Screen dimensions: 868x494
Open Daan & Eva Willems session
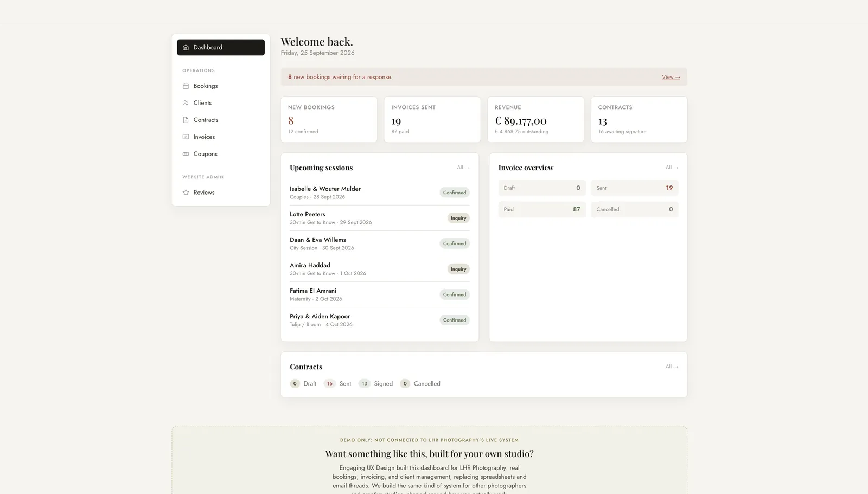tap(380, 243)
